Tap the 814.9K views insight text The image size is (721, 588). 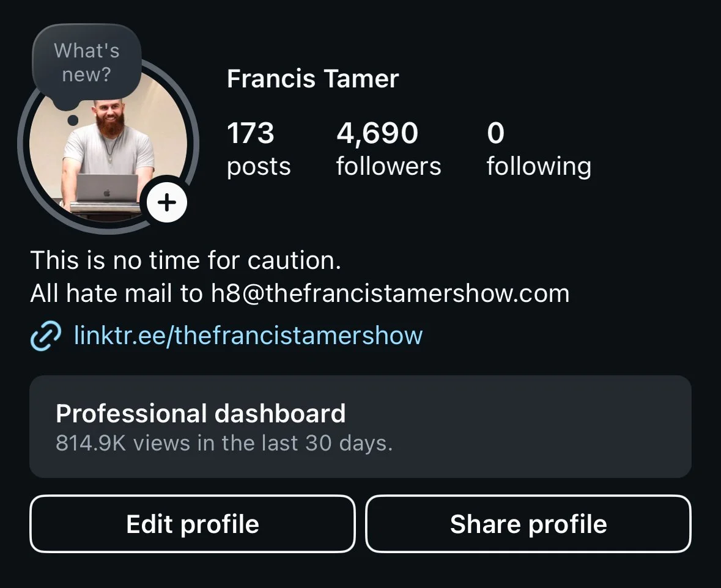(224, 443)
